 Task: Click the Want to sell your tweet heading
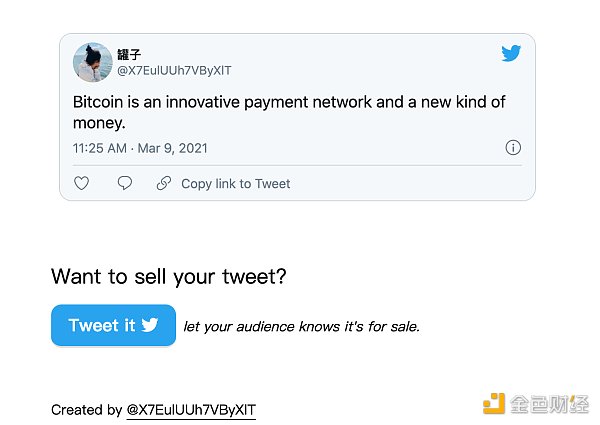(169, 276)
